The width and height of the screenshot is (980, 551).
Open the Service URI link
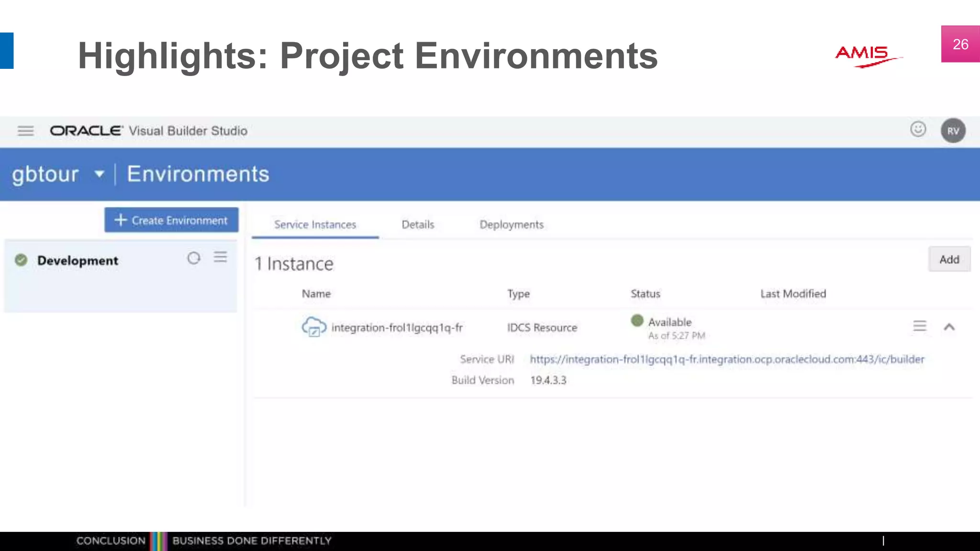[727, 359]
